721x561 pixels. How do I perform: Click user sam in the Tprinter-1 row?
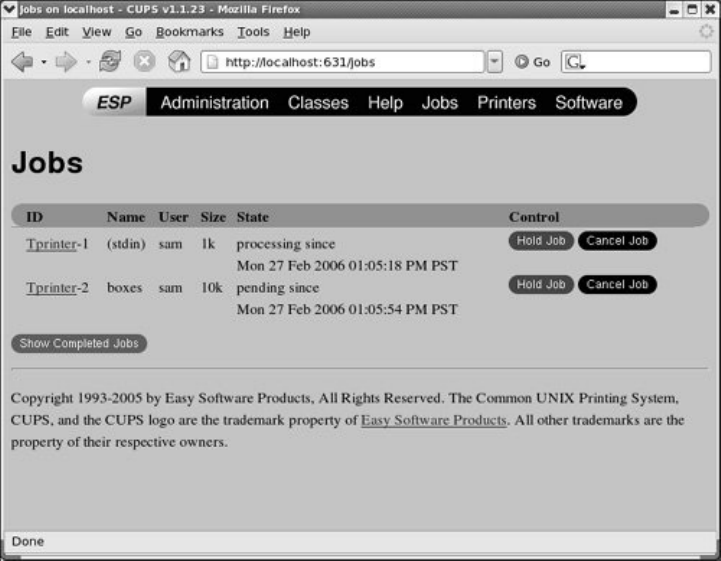coord(170,244)
